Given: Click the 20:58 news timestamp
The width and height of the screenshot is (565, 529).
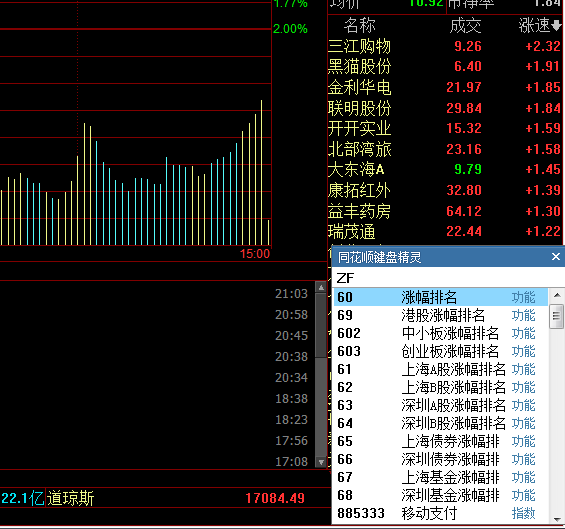Looking at the screenshot, I should [292, 315].
